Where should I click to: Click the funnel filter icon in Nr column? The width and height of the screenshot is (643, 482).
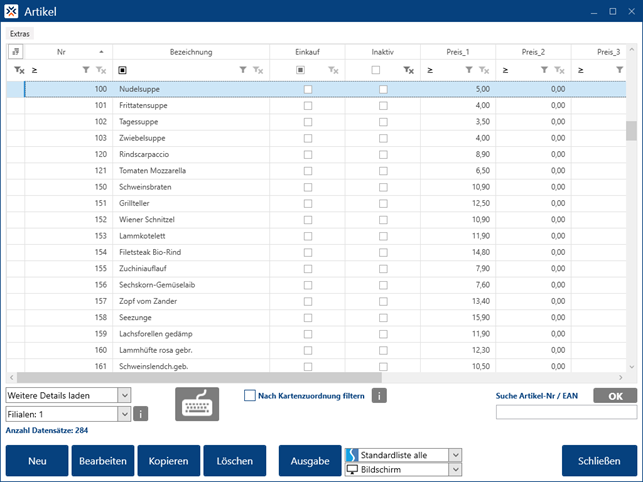(86, 71)
